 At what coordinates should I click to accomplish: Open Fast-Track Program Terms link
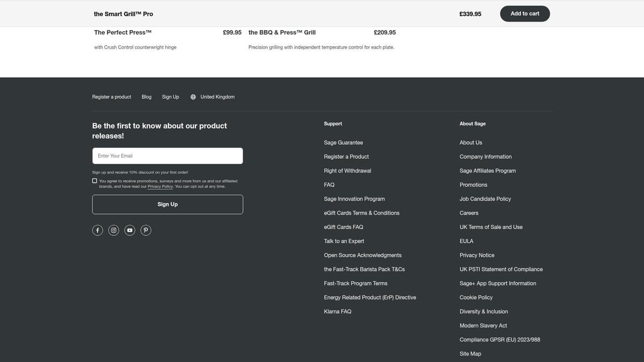click(355, 283)
